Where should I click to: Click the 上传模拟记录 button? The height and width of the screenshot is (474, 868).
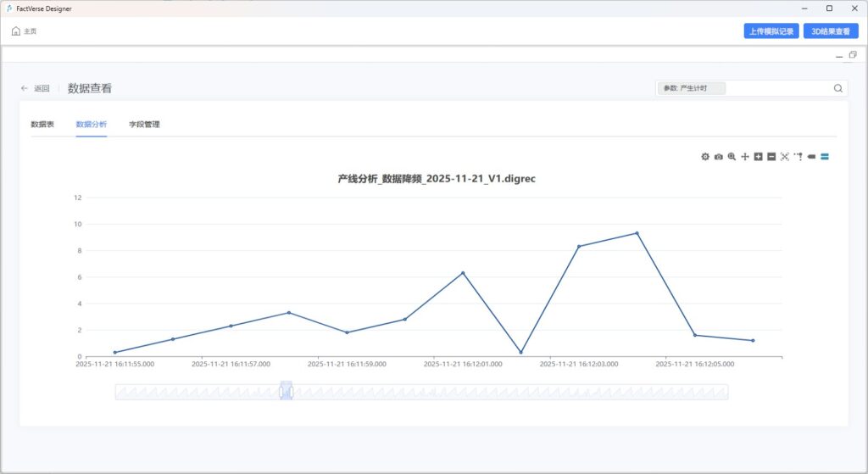click(x=771, y=31)
